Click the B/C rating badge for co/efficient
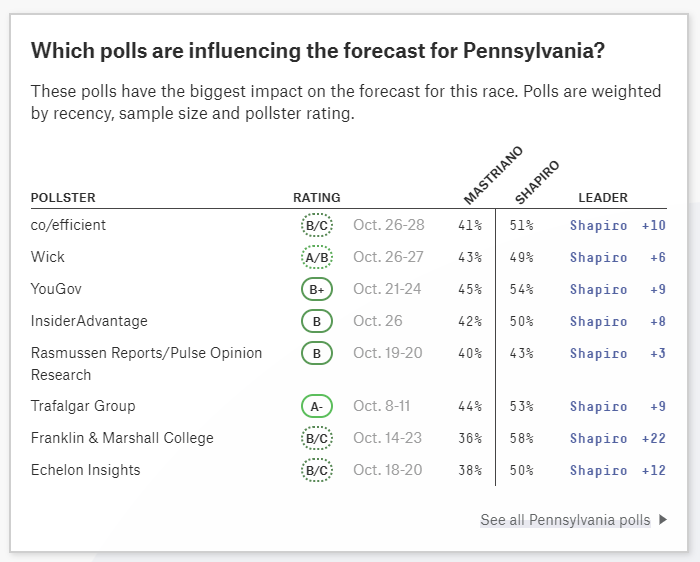The height and width of the screenshot is (562, 700). tap(317, 225)
